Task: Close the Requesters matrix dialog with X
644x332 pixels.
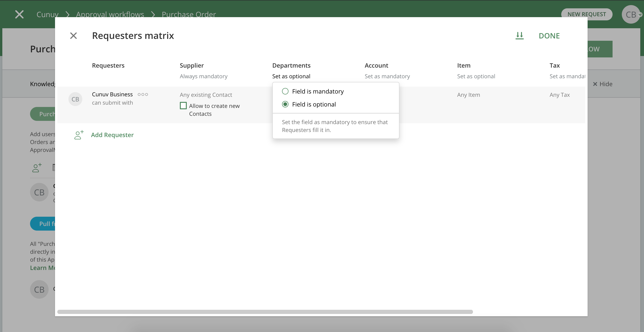Action: click(73, 36)
